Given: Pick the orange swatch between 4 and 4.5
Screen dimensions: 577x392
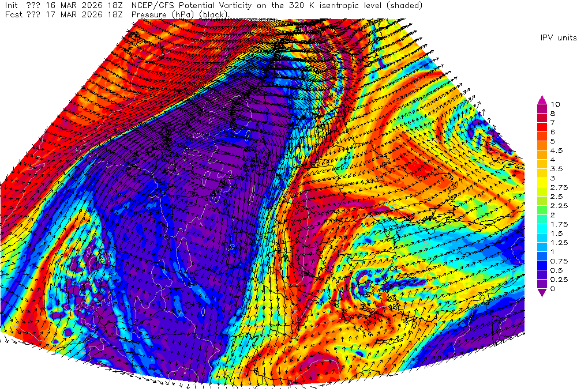Looking at the screenshot, I should [x=542, y=155].
